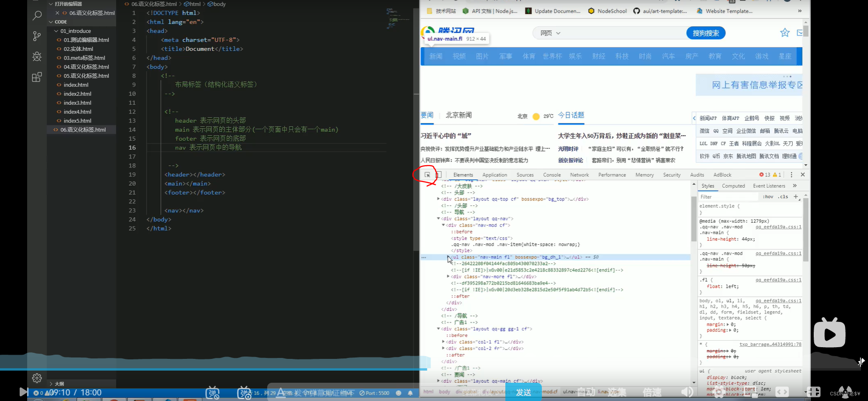The height and width of the screenshot is (401, 868).
Task: Collapse the div nav-mod cf node
Action: coord(444,225)
